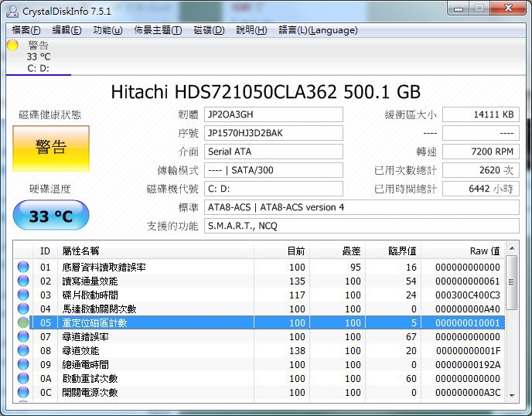Click the status orb for 尋道錯誤率 row

tap(23, 336)
